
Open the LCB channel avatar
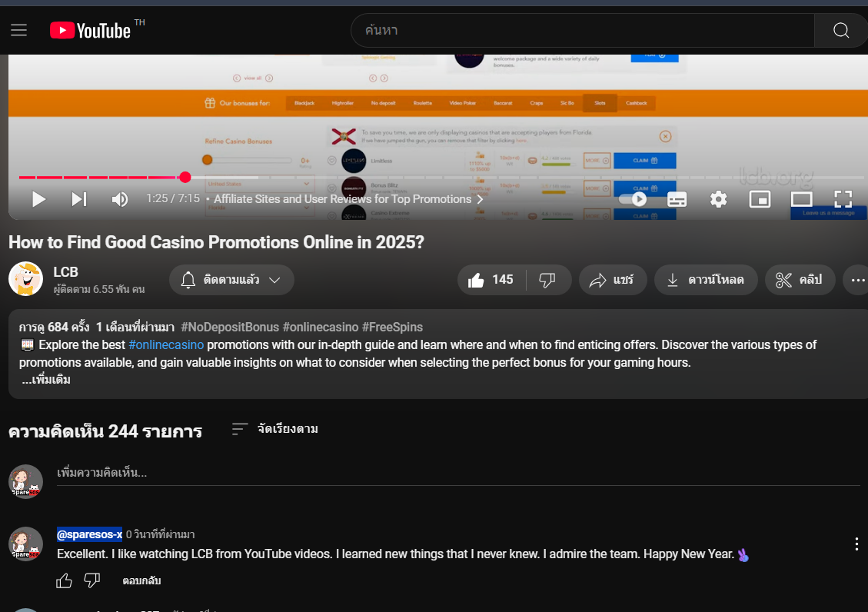tap(25, 279)
